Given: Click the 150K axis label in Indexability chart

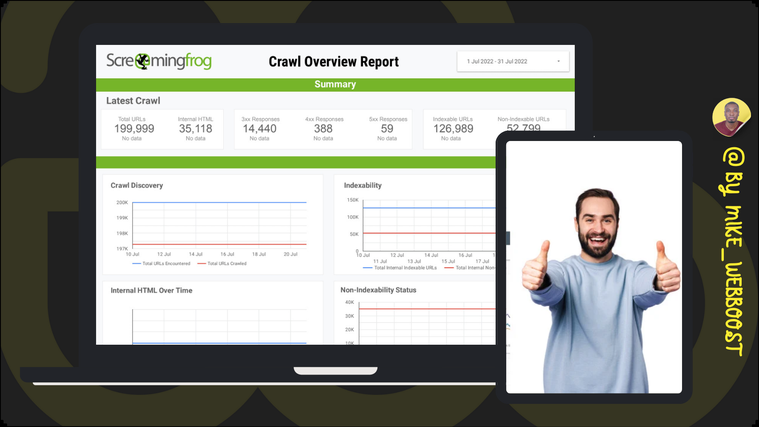Looking at the screenshot, I should click(x=352, y=200).
